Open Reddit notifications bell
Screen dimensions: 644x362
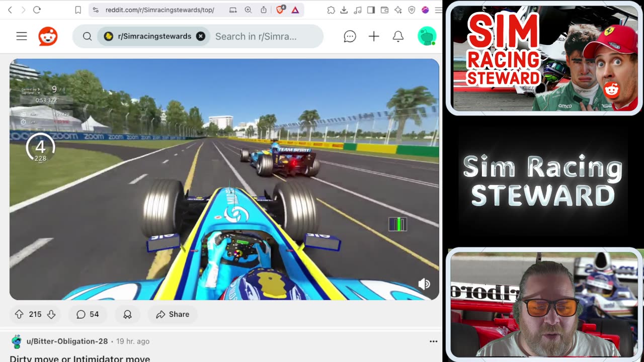click(x=398, y=36)
